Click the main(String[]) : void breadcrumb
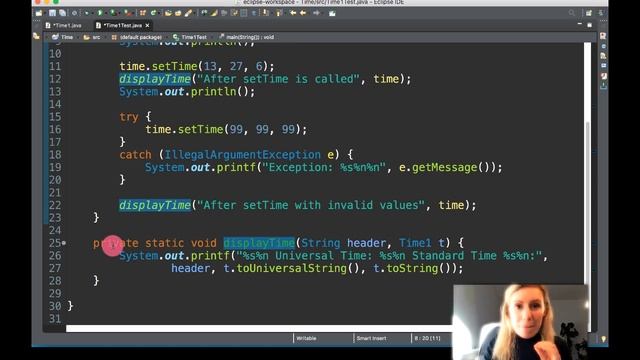 pyautogui.click(x=247, y=37)
